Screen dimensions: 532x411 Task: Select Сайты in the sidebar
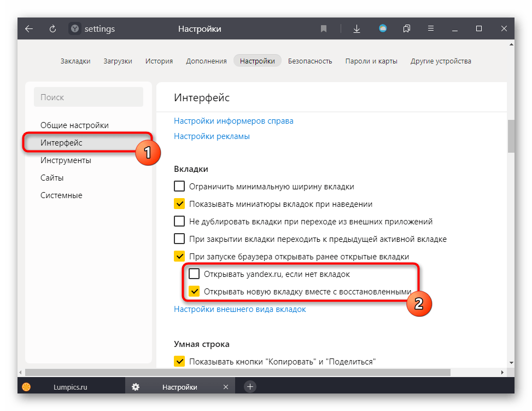tap(52, 178)
